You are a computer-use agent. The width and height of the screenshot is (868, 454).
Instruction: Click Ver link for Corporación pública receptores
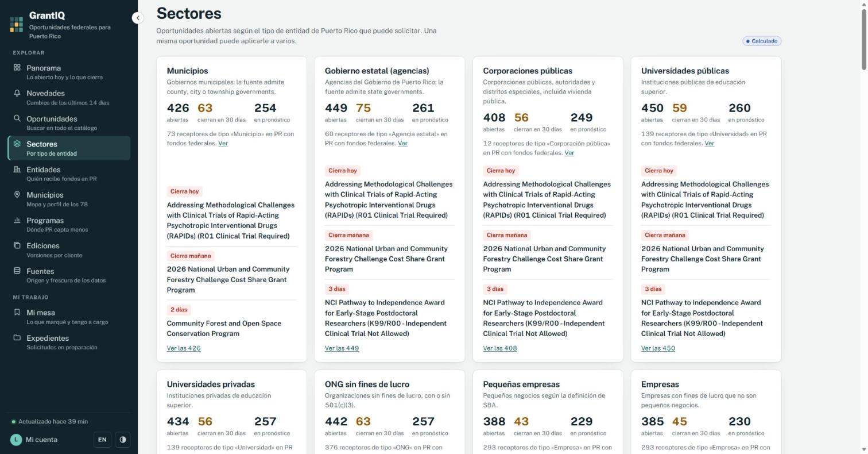(569, 153)
